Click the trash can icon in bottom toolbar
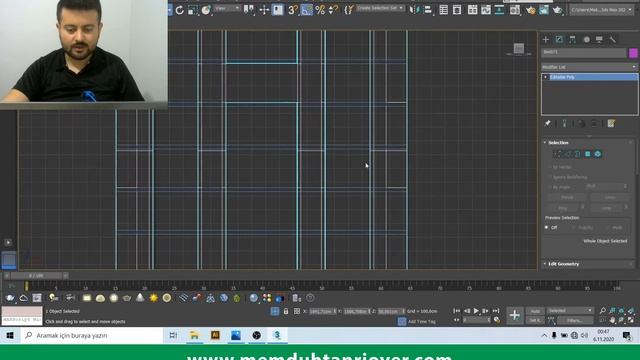 297,298
